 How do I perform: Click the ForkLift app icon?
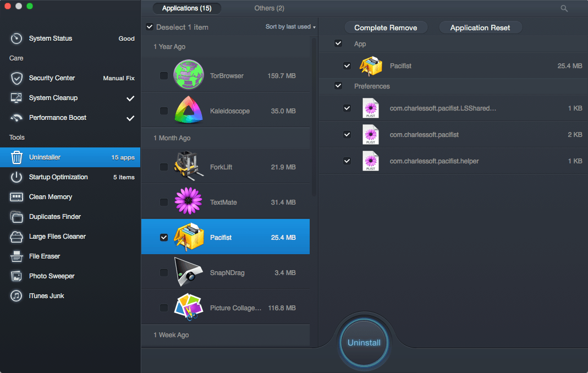point(189,166)
